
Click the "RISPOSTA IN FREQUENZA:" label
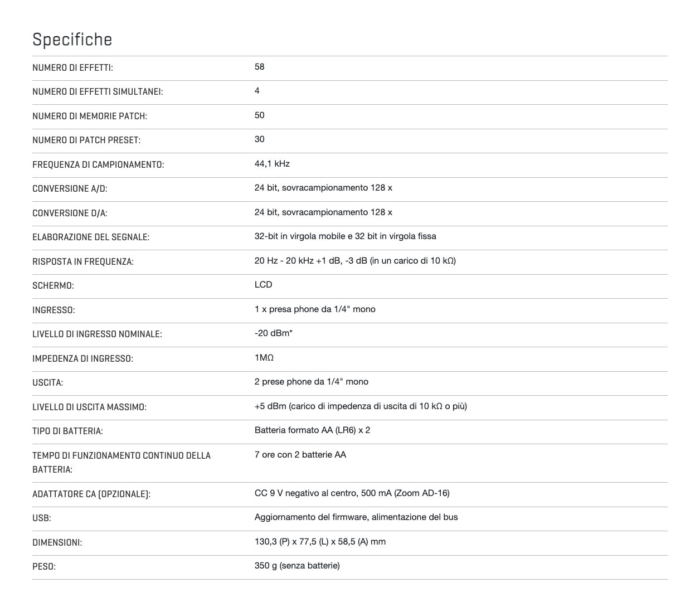click(x=83, y=262)
